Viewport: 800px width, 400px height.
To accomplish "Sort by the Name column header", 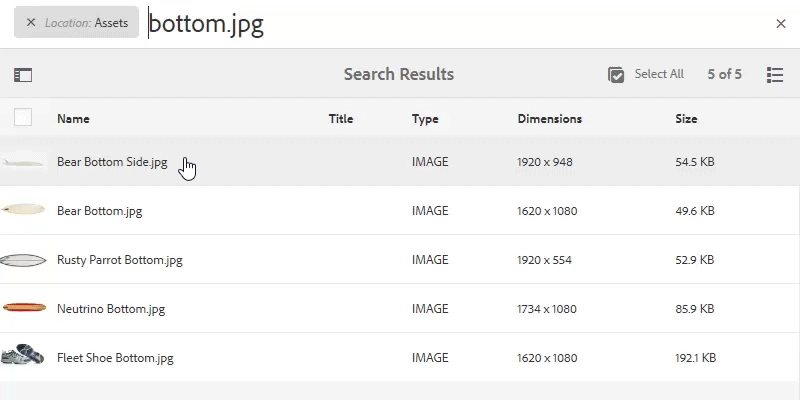I will click(73, 119).
